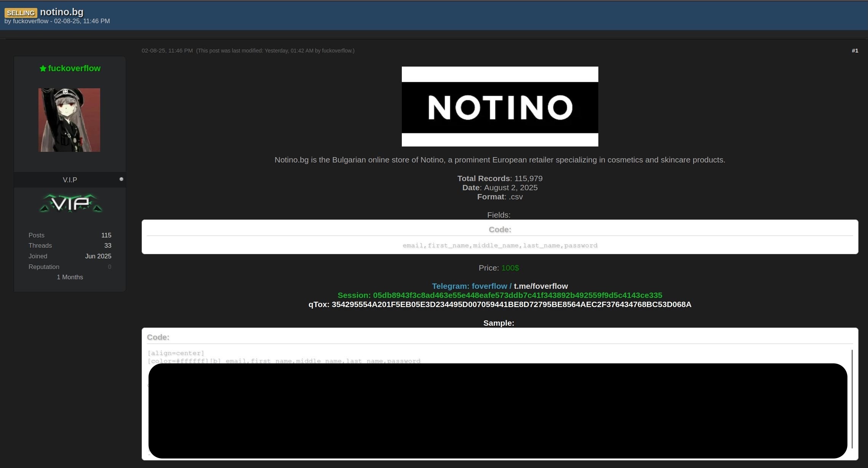Click the [align=center] line in the sample code

[x=176, y=353]
